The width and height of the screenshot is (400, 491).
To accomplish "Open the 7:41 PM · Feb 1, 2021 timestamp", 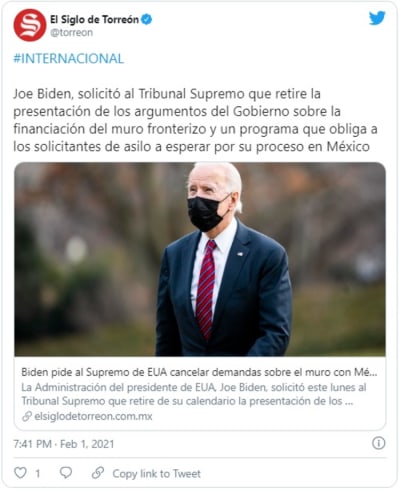I will [64, 444].
